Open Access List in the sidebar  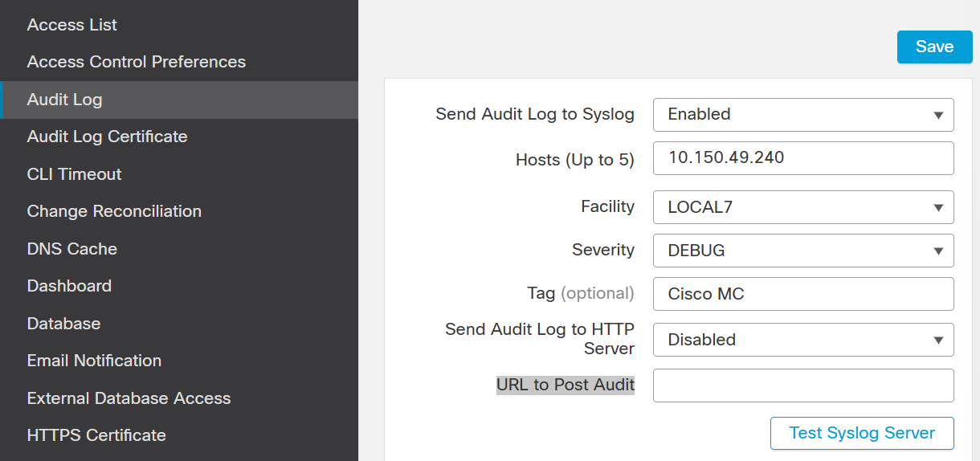click(x=72, y=25)
